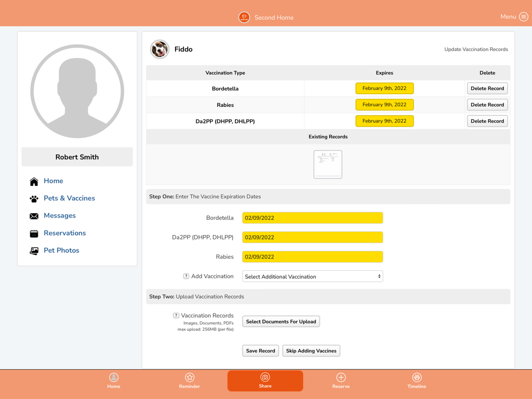Click the house icon beside Home
Image resolution: width=532 pixels, height=399 pixels.
(x=34, y=181)
